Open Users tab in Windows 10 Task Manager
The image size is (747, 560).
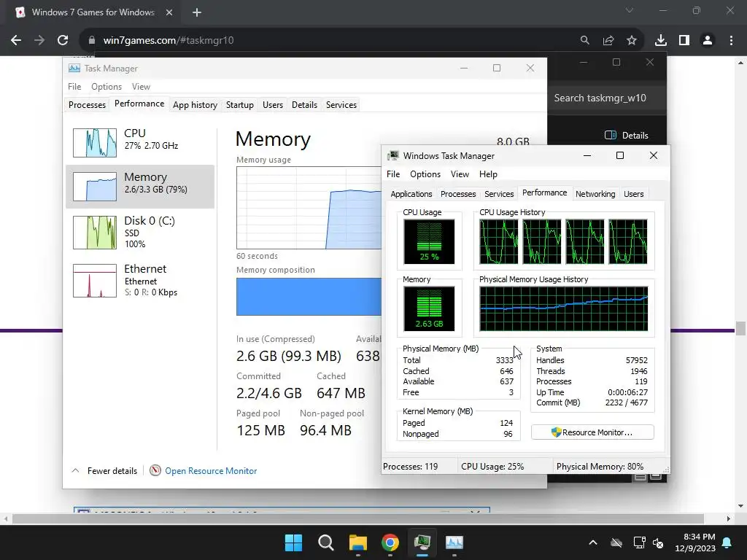(x=273, y=105)
